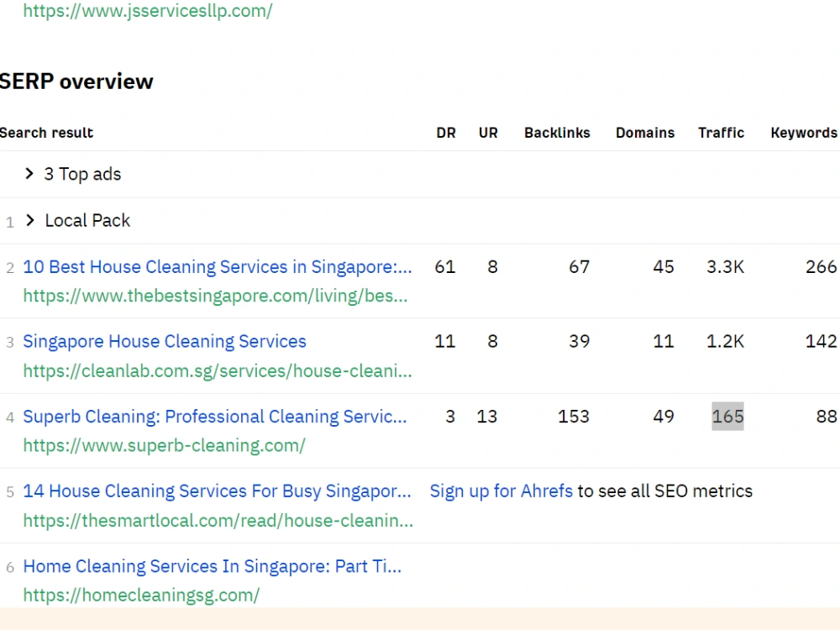840x630 pixels.
Task: Open homecleaningsg.com URL link
Action: click(x=141, y=595)
